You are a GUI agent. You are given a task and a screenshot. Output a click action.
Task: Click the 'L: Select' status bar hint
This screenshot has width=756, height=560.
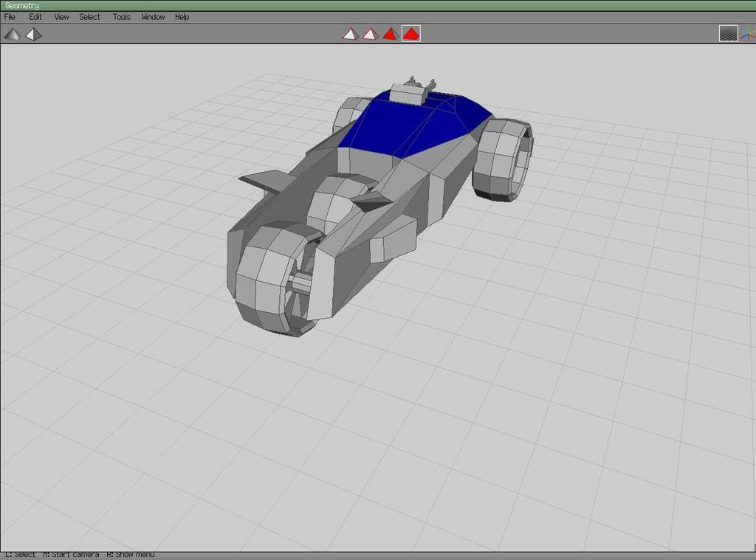click(x=20, y=555)
